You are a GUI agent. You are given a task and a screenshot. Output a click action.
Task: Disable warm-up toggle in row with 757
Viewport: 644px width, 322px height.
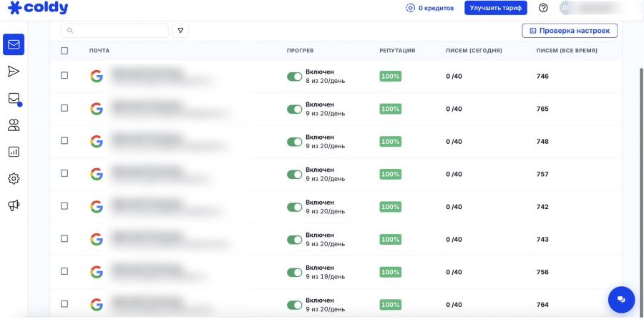(295, 175)
